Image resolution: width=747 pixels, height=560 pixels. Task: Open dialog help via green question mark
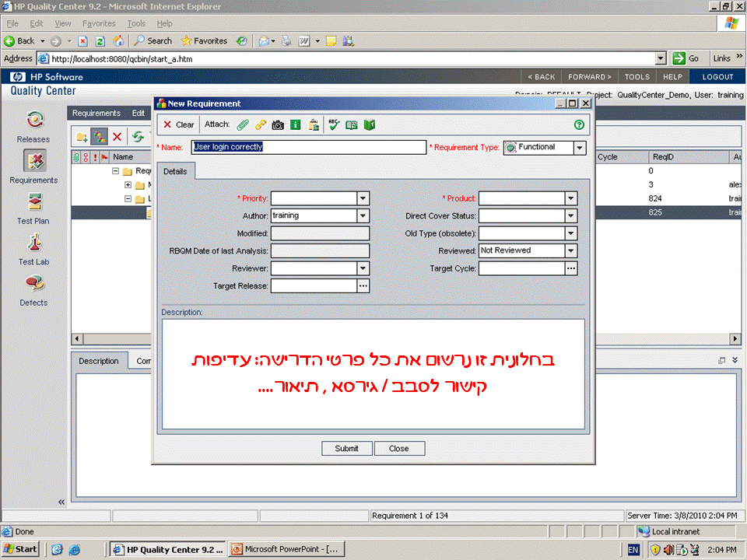point(579,124)
